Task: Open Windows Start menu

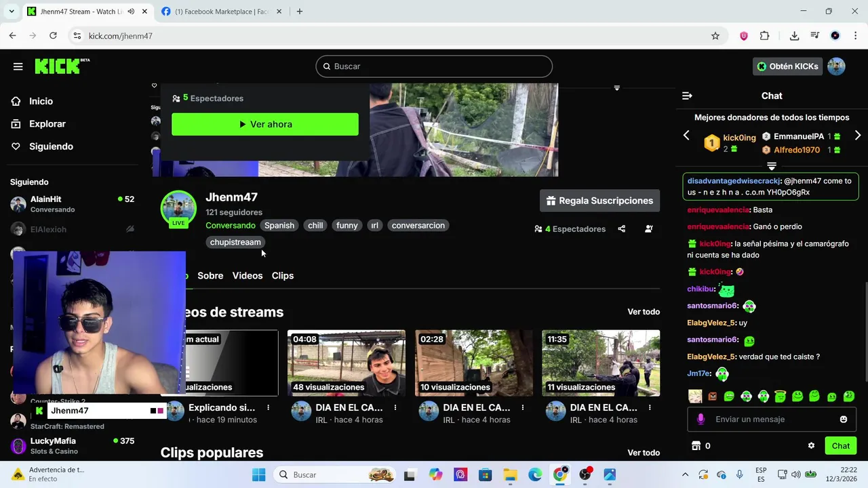Action: click(258, 475)
